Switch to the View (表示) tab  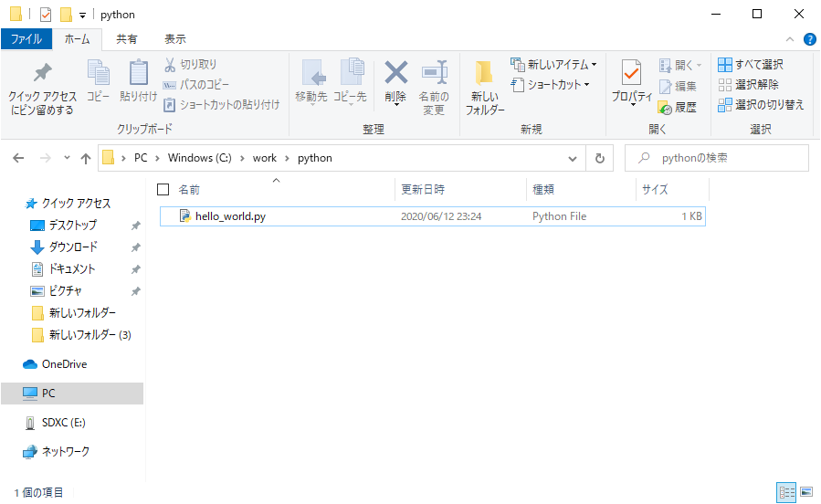pyautogui.click(x=174, y=39)
